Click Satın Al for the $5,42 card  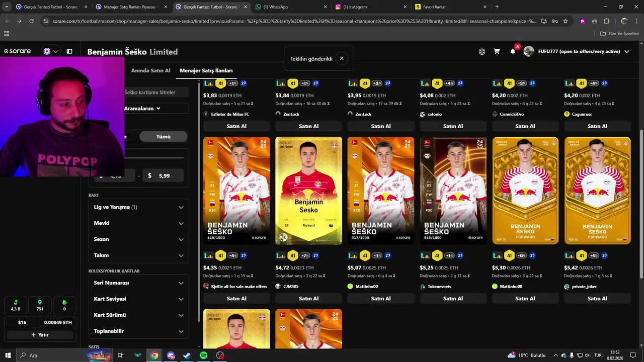[x=597, y=298]
